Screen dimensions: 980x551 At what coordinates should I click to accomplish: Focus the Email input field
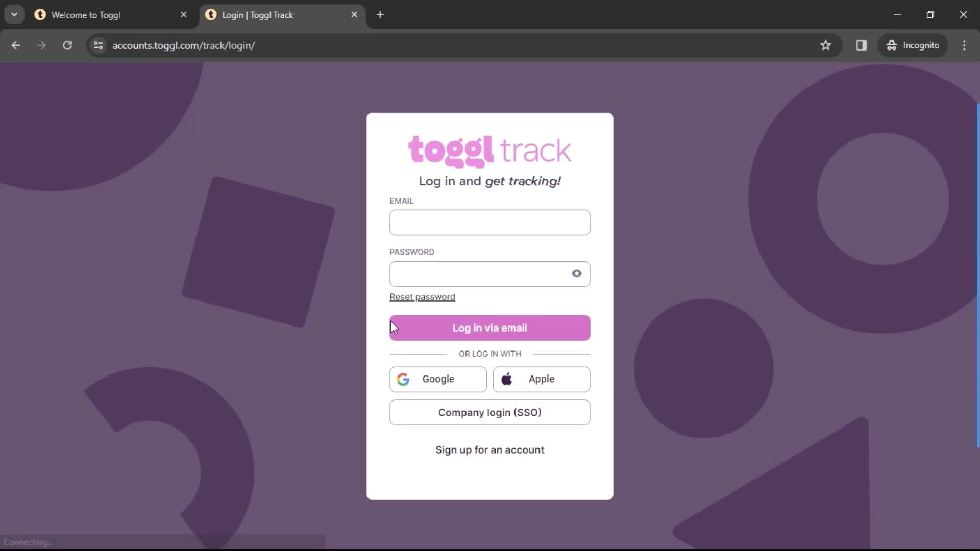pos(489,222)
